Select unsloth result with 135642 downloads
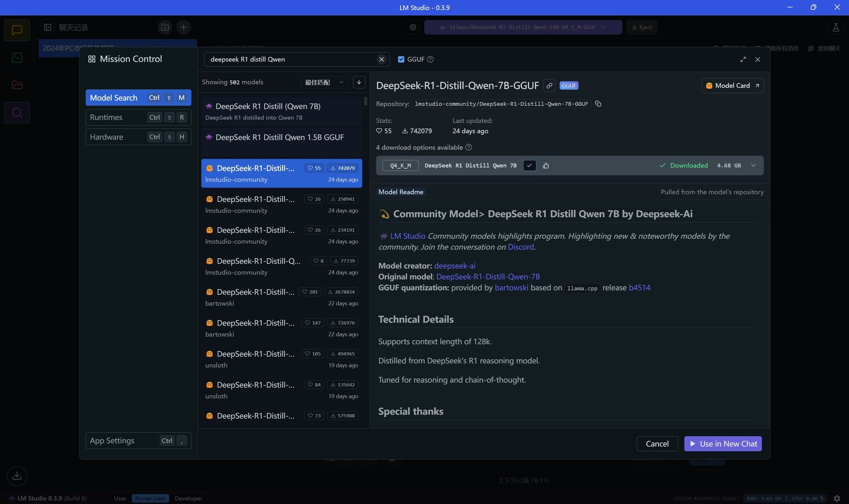This screenshot has height=504, width=849. tap(281, 390)
